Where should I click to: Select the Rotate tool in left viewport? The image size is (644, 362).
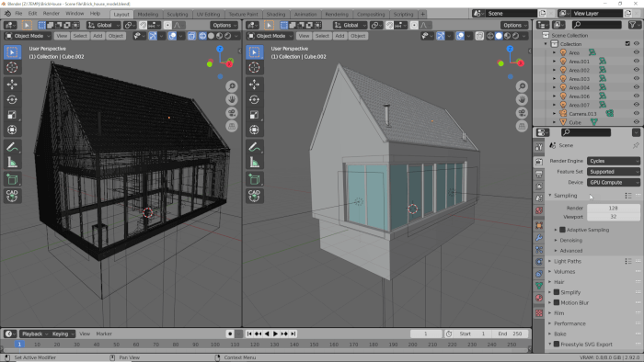point(12,99)
